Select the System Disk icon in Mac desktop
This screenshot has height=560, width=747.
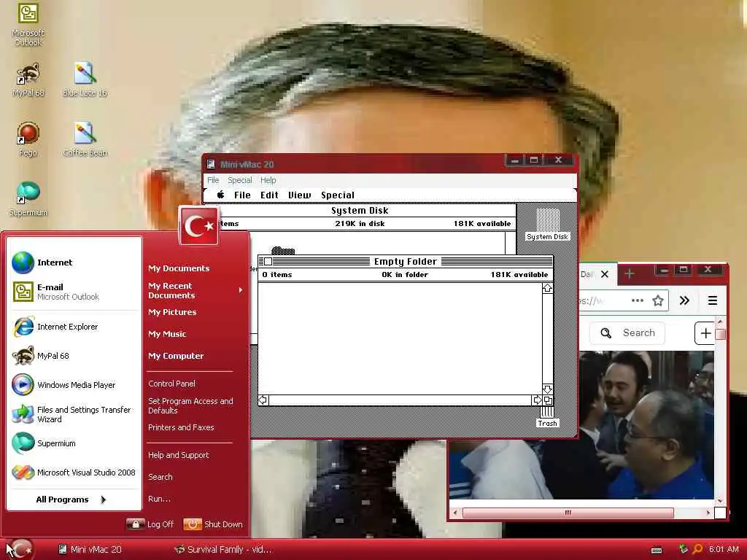(547, 225)
